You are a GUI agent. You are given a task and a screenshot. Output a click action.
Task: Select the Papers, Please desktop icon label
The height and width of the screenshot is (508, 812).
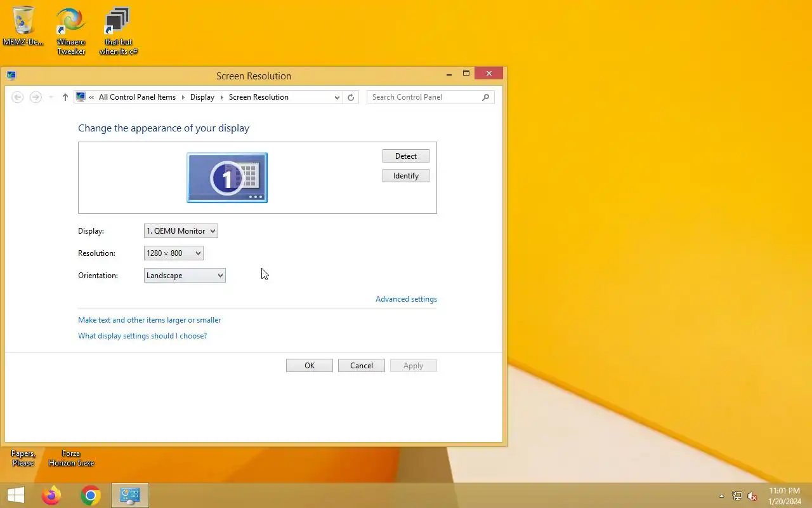pos(23,458)
